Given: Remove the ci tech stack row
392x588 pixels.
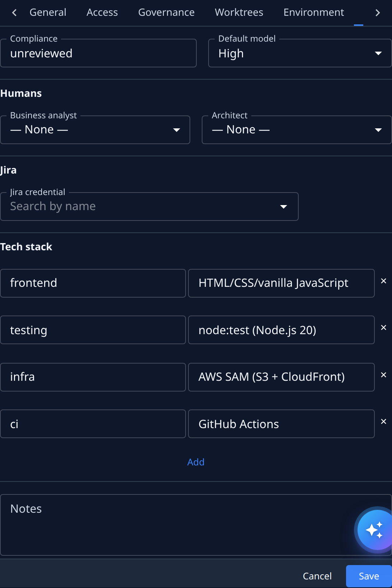Looking at the screenshot, I should click(383, 422).
